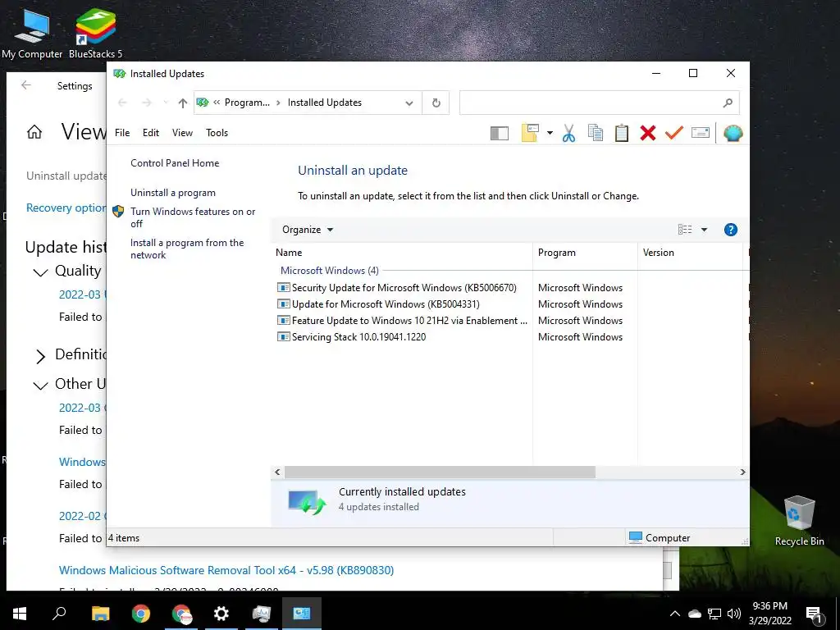Collapse the Microsoft Windows (4) group
The image size is (840, 630).
pos(330,271)
